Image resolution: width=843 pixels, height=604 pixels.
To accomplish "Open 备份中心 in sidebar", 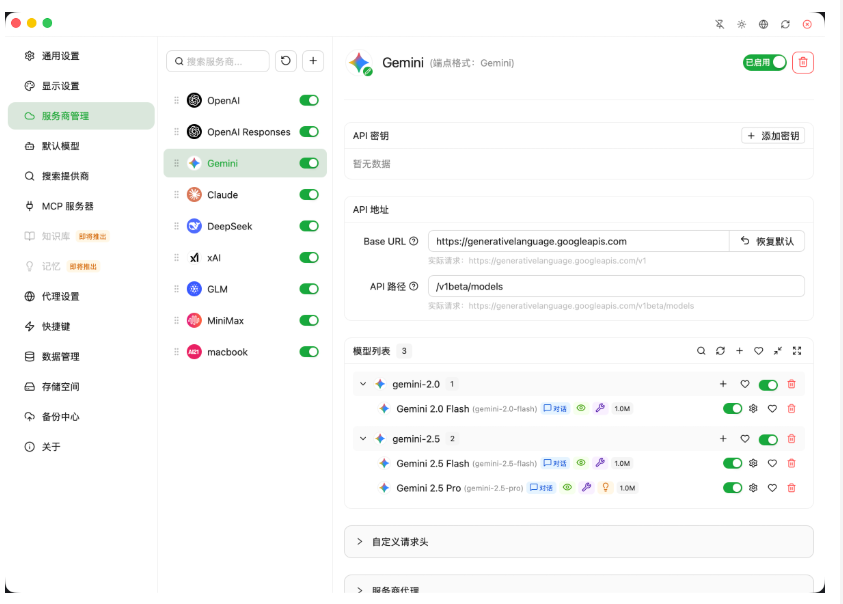I will [81, 417].
